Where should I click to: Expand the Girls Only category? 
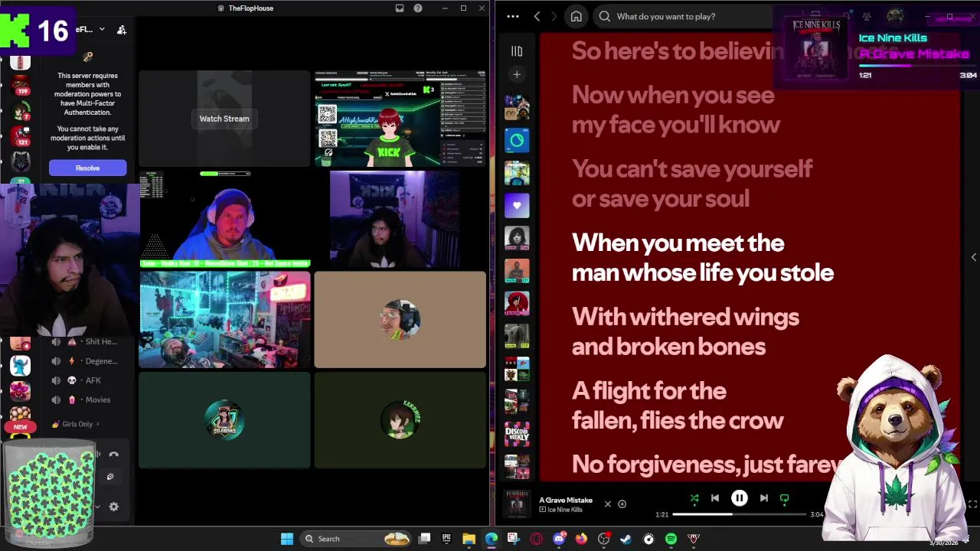[75, 424]
